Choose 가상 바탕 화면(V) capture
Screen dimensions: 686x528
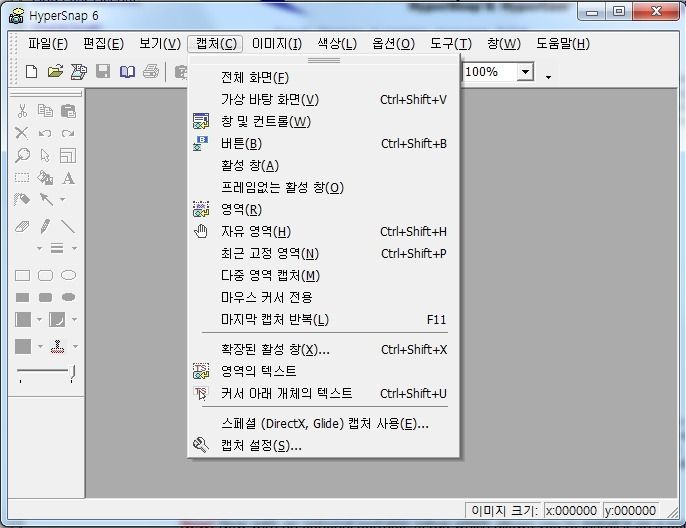[324, 100]
